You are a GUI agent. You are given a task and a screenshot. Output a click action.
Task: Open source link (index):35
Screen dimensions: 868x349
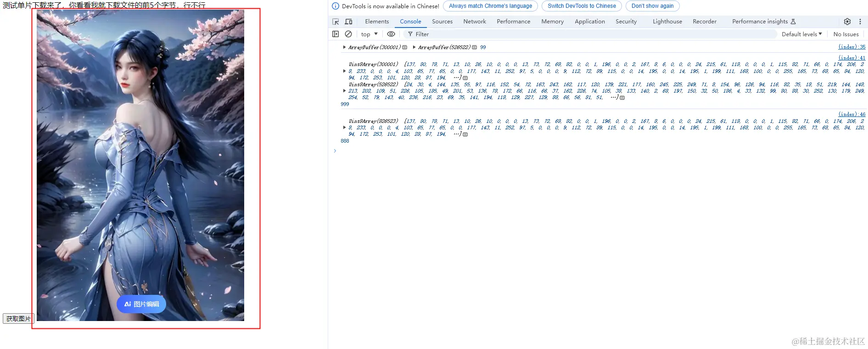pyautogui.click(x=852, y=47)
